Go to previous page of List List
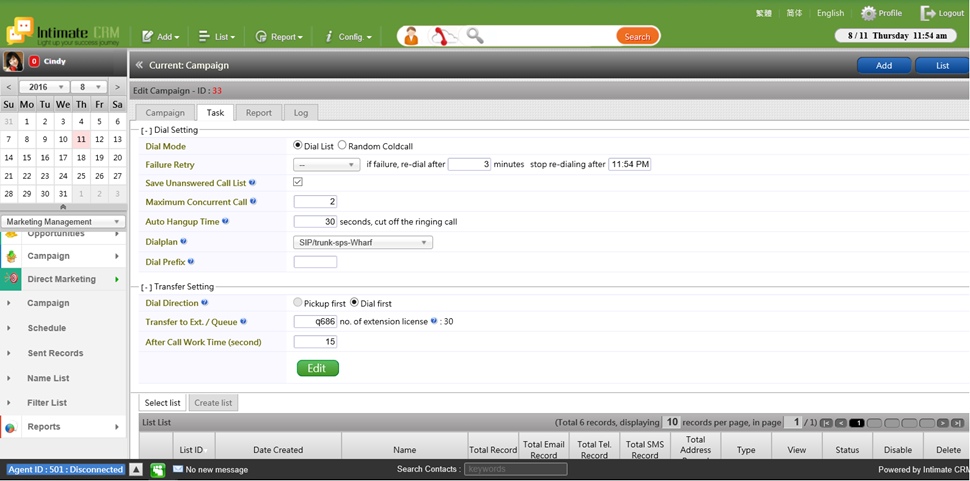Viewport: 970px width, 481px height. [841, 423]
